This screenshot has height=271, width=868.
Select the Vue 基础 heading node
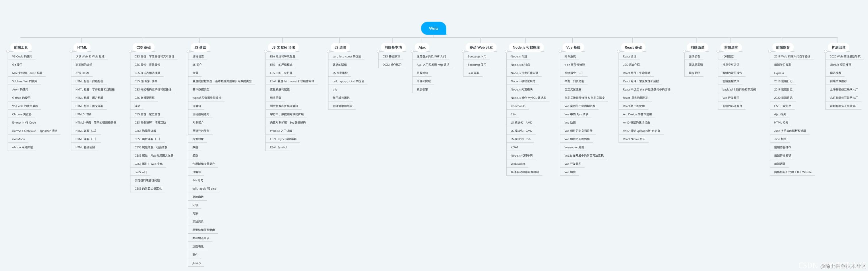point(573,47)
